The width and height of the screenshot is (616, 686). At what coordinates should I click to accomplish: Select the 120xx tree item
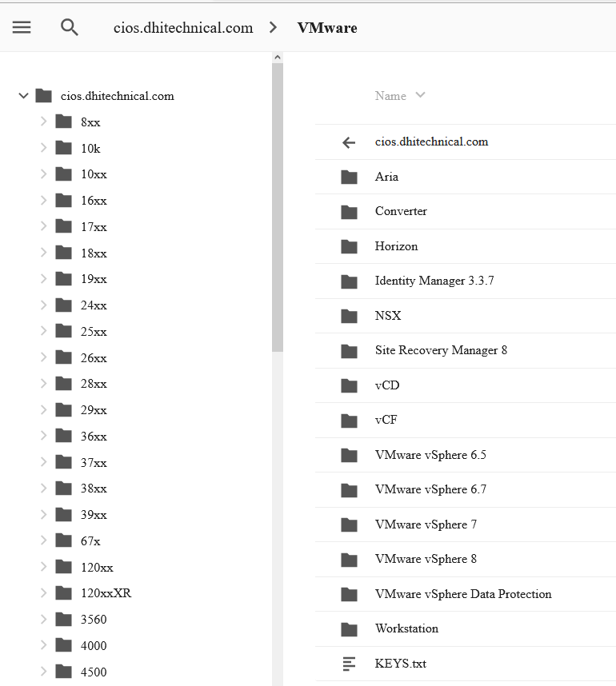97,568
